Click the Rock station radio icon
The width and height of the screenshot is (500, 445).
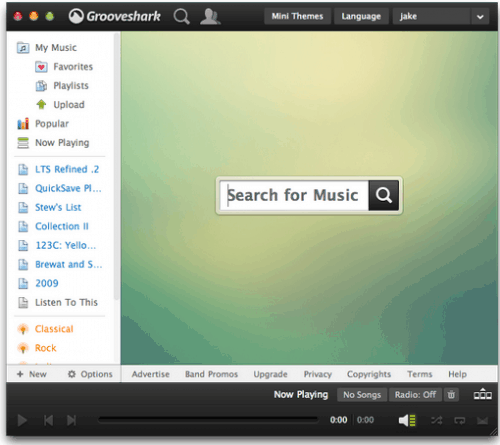tap(23, 348)
